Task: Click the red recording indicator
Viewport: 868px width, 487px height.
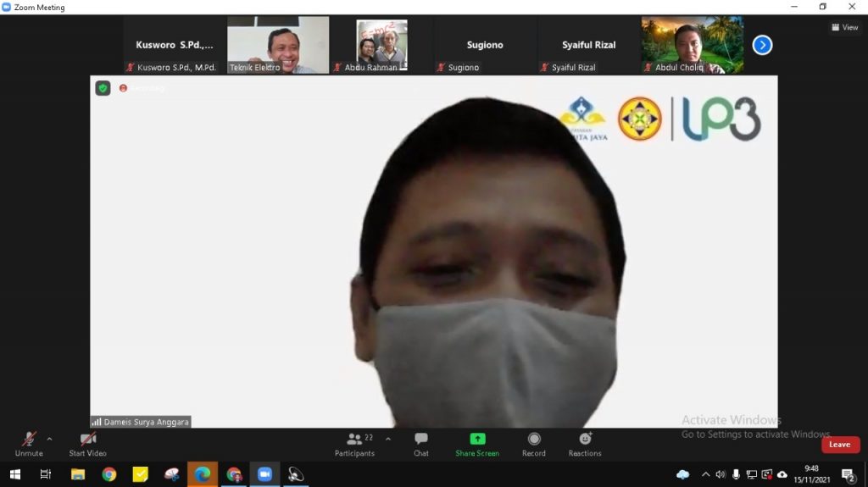Action: [x=124, y=88]
